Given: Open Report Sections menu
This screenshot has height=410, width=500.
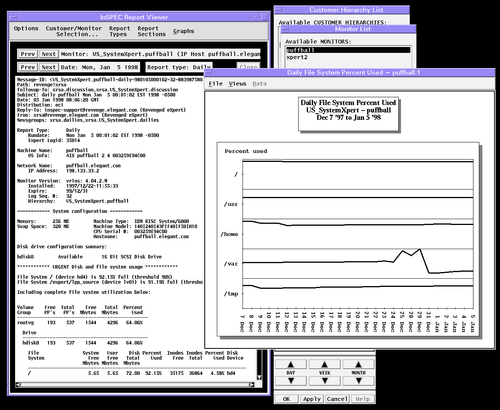Looking at the screenshot, I should click(151, 31).
